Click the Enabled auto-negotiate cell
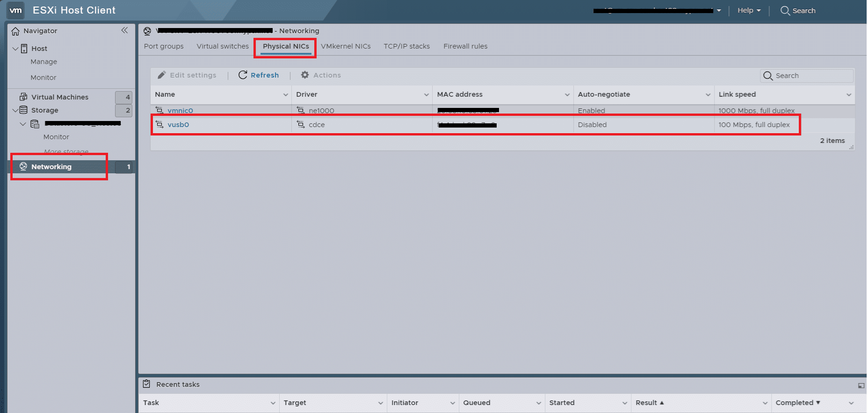868x413 pixels. click(x=591, y=111)
